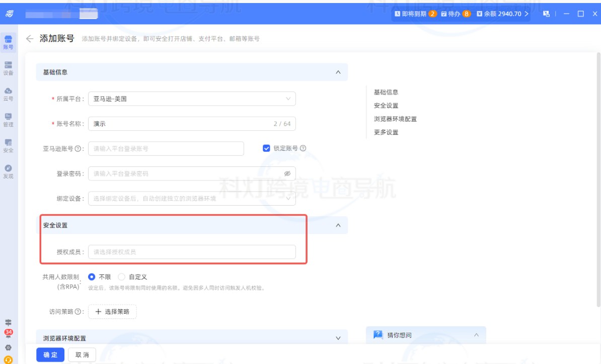Open notifications showing 34 unread messages

tap(8, 333)
